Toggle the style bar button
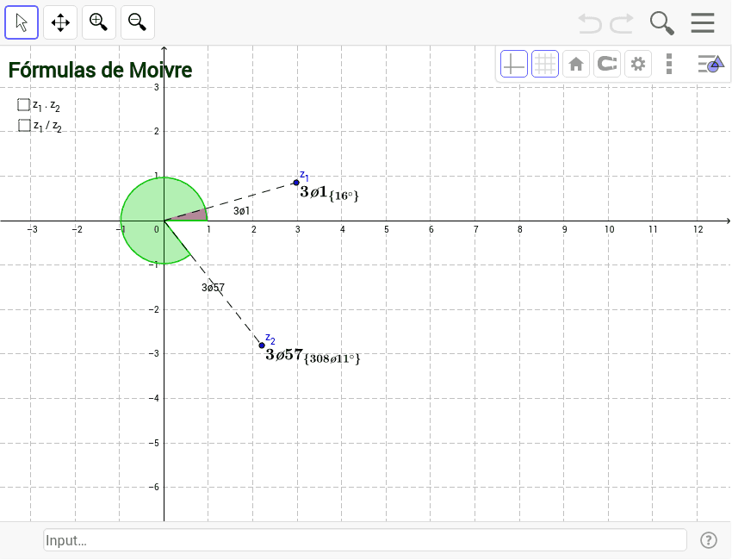The height and width of the screenshot is (560, 732). tap(710, 64)
